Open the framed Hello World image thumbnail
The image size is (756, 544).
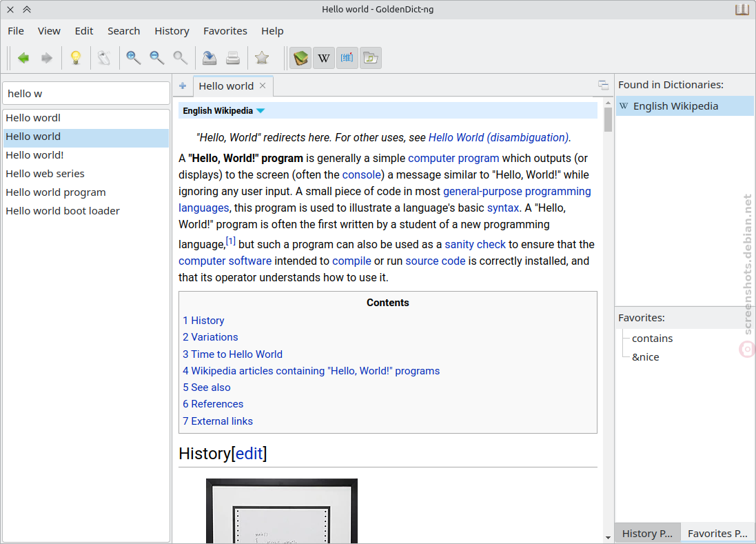(282, 511)
